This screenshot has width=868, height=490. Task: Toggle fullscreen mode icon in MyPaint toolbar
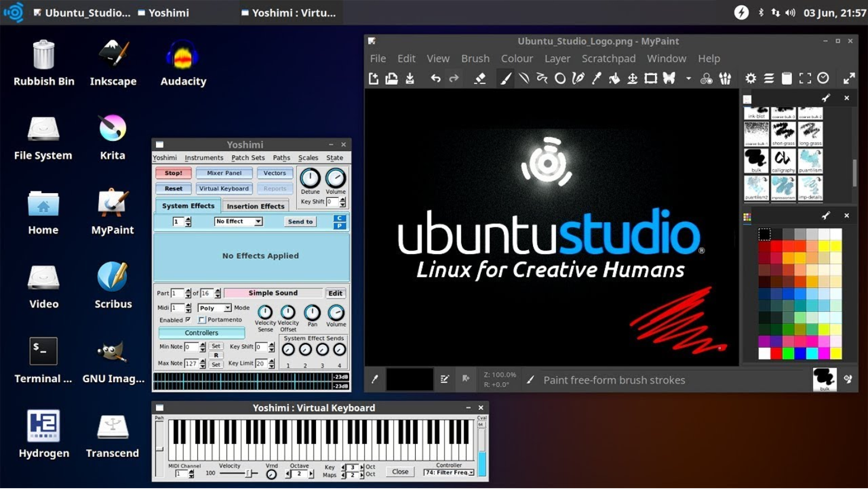(805, 78)
